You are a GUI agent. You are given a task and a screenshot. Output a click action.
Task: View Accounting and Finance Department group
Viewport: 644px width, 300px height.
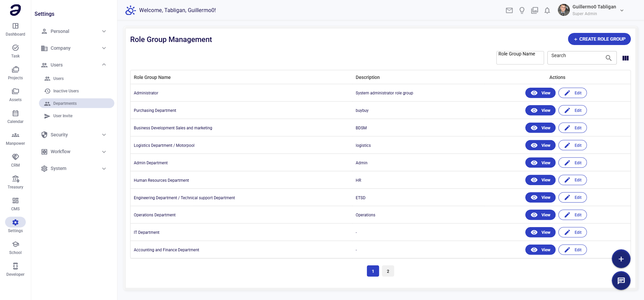point(540,250)
